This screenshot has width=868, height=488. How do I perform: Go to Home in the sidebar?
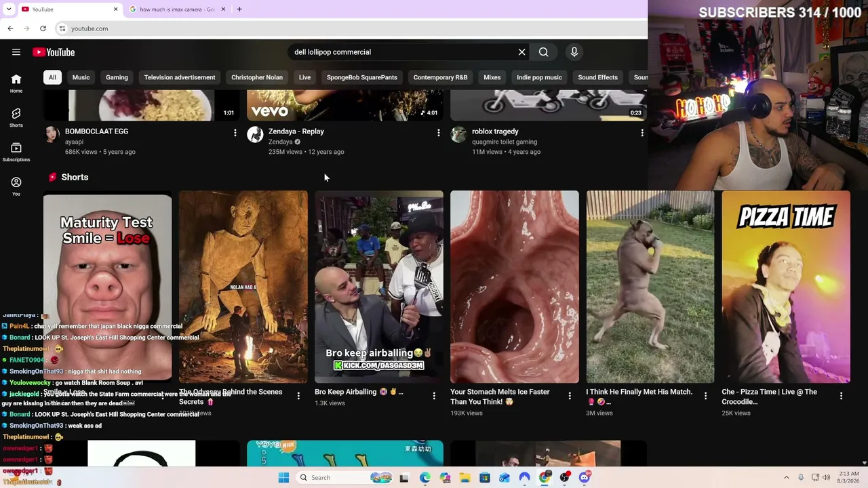[16, 83]
